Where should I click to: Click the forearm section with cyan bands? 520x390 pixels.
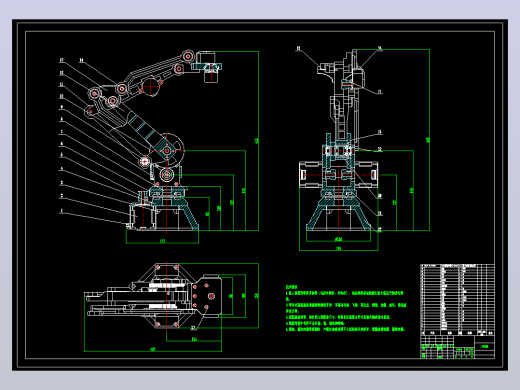click(x=142, y=127)
